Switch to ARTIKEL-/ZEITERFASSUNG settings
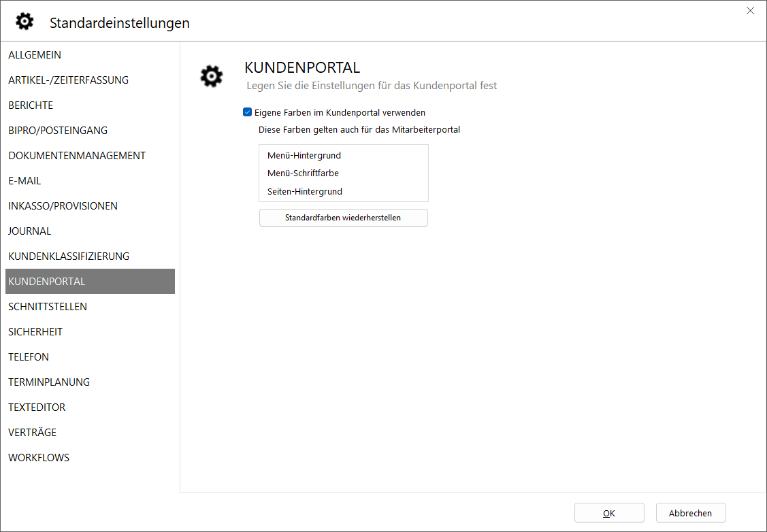Image resolution: width=767 pixels, height=532 pixels. (x=68, y=80)
